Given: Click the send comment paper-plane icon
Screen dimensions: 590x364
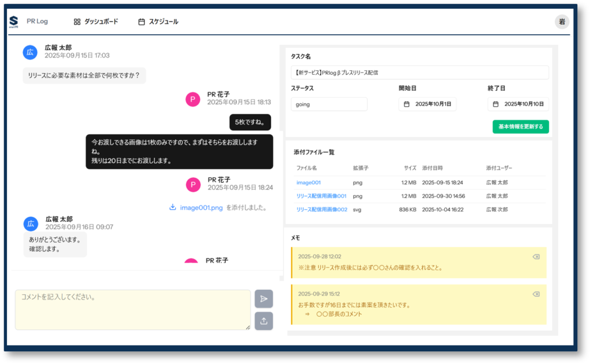Looking at the screenshot, I should pos(263,298).
